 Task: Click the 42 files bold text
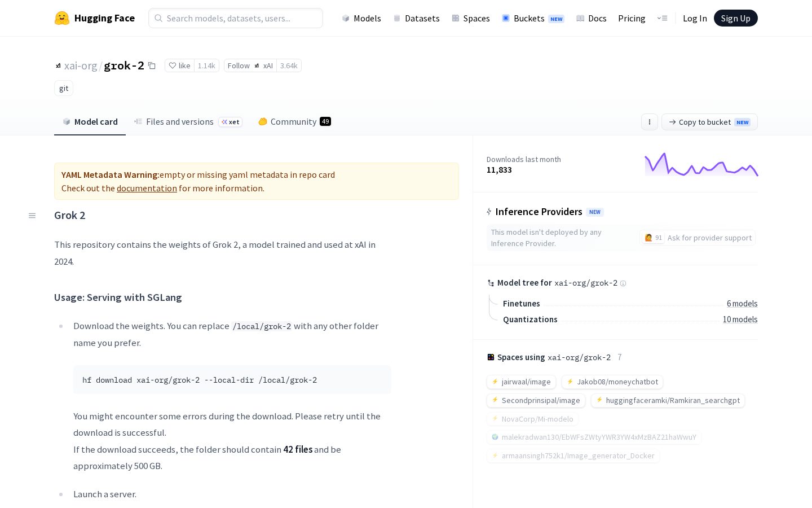tap(298, 449)
